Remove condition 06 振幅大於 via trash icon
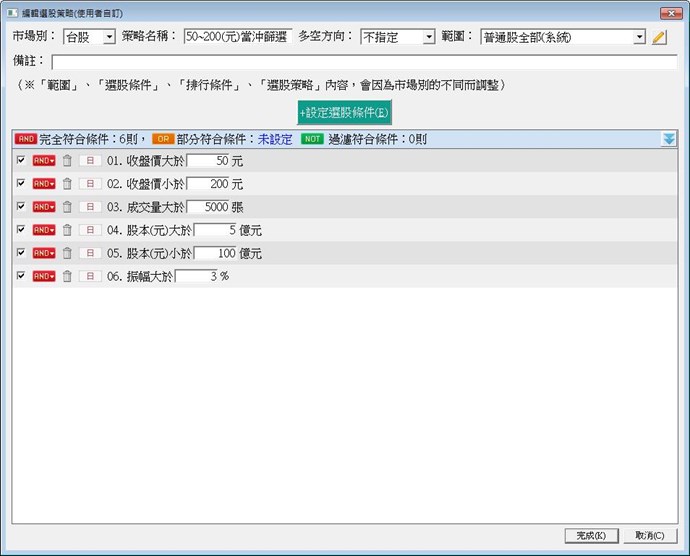The height and width of the screenshot is (556, 690). tap(67, 276)
